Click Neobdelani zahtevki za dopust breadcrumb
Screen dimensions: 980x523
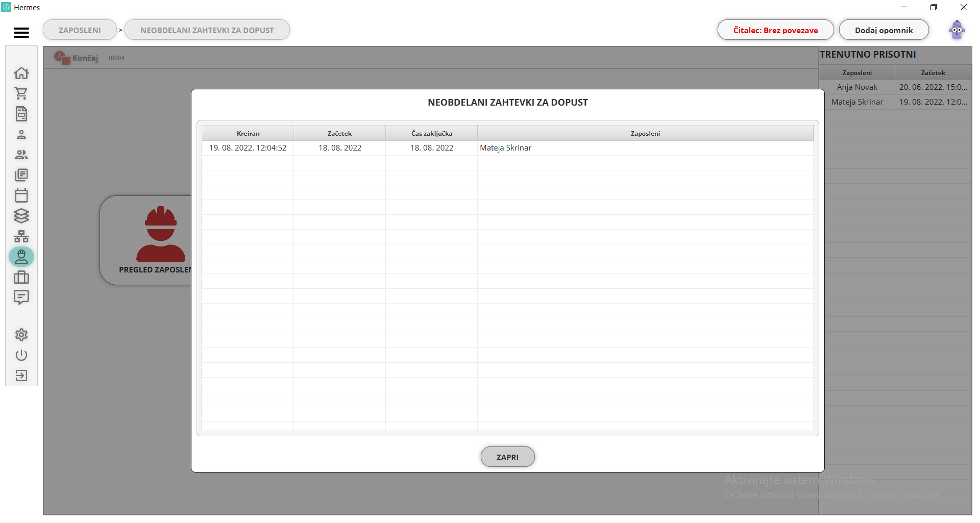point(207,30)
